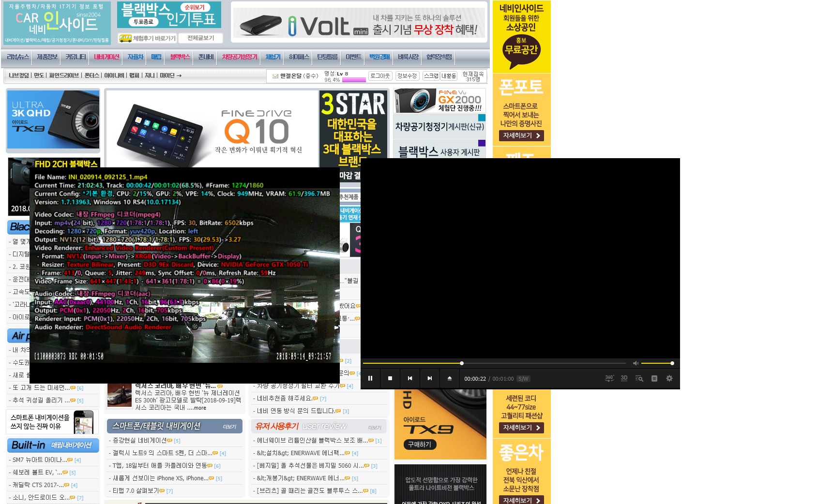The image size is (818, 504).
Task: Click the video seek bar handle
Action: [x=462, y=363]
